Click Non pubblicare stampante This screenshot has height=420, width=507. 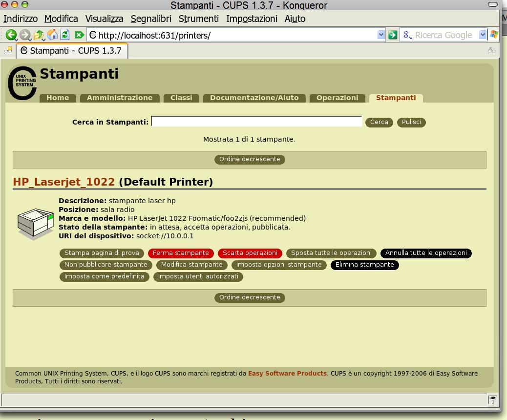[106, 265]
